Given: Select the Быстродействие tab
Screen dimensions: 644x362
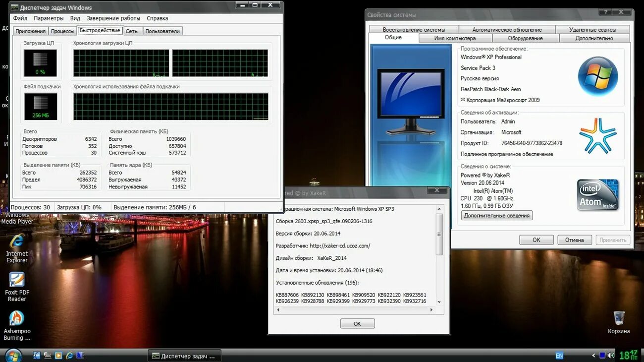Looking at the screenshot, I should tap(100, 30).
